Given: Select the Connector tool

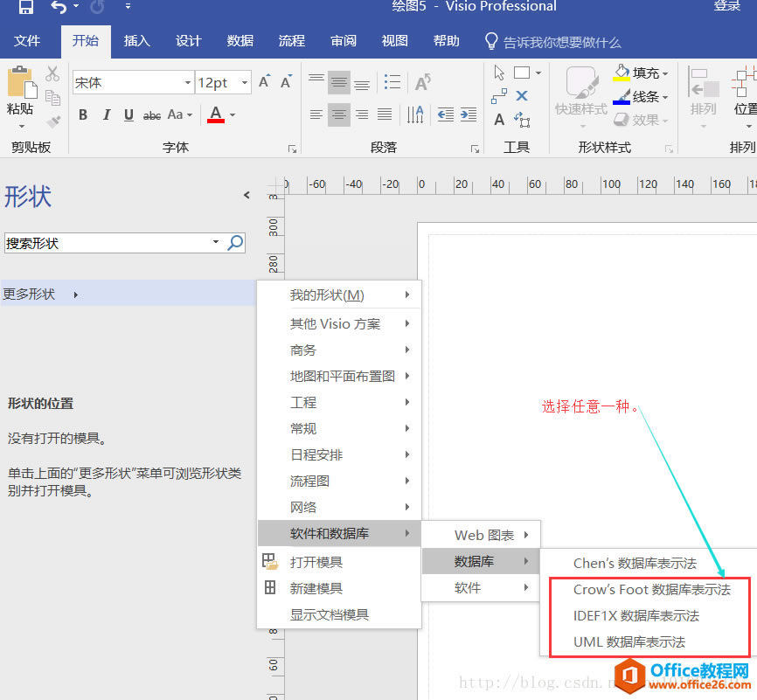Looking at the screenshot, I should coord(499,96).
